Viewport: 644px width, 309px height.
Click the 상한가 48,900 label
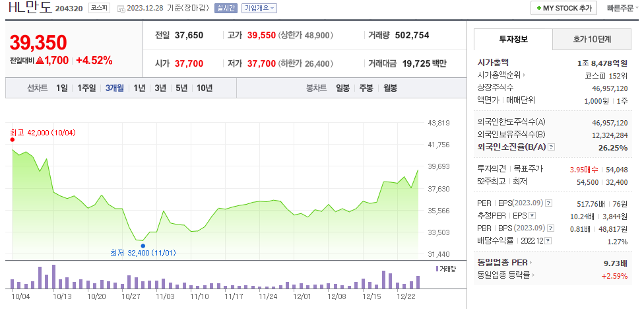306,36
